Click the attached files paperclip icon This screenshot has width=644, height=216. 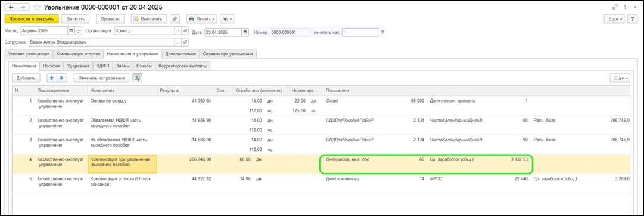point(175,19)
